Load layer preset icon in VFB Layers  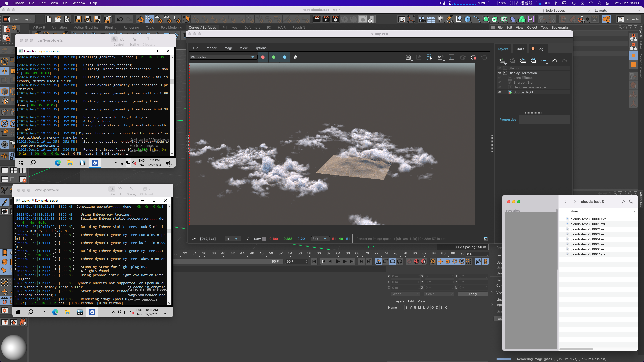coord(534,61)
